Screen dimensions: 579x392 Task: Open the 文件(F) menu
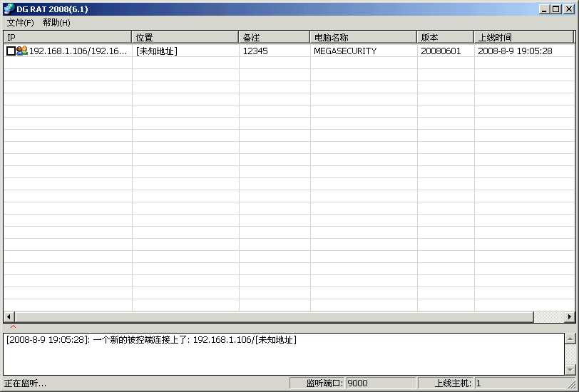tap(20, 23)
